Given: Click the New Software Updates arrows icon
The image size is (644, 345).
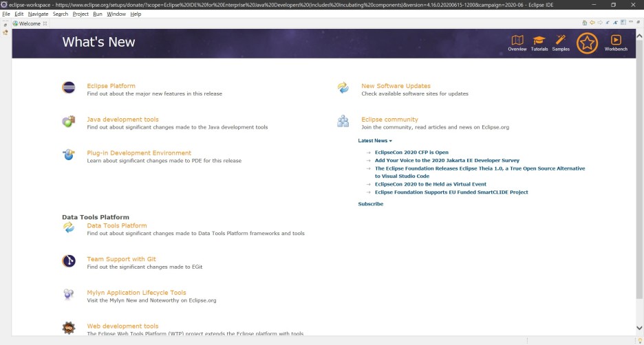Looking at the screenshot, I should 343,87.
